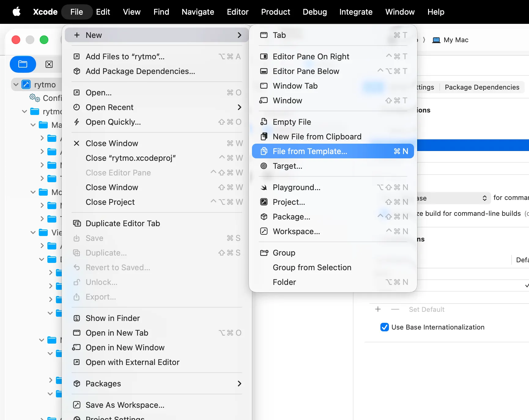Open the Source Control navigator icon
Image resolution: width=529 pixels, height=420 pixels.
tap(49, 64)
